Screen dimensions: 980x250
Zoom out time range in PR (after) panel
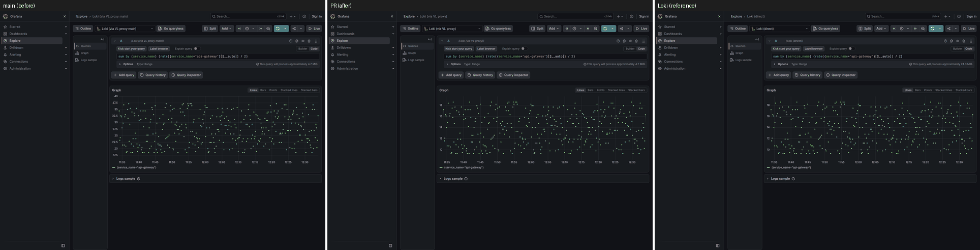tap(596, 29)
